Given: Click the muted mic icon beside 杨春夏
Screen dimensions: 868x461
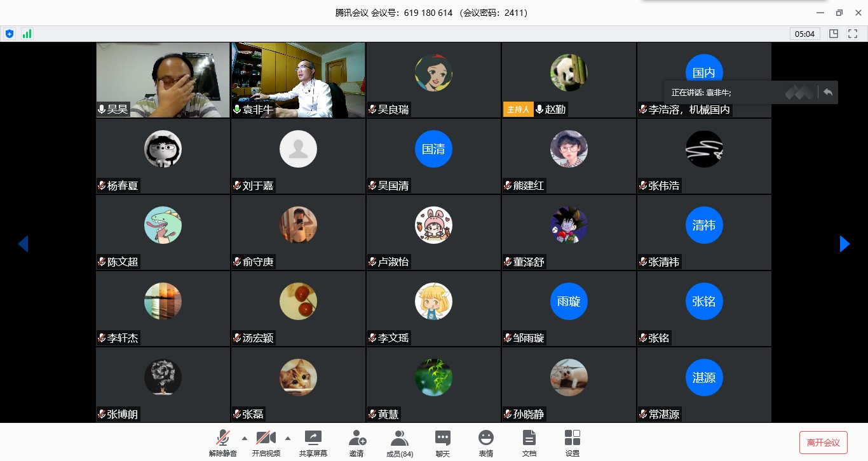Looking at the screenshot, I should 102,185.
